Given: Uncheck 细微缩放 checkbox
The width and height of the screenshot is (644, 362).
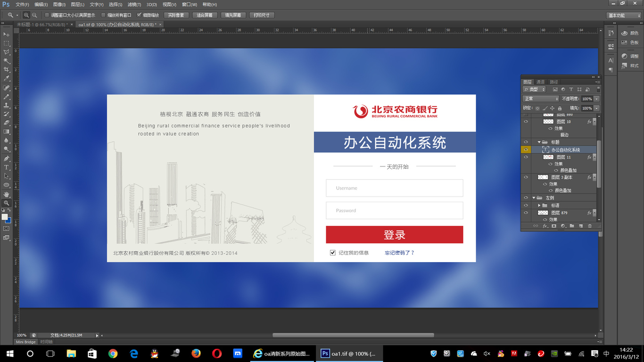Looking at the screenshot, I should (x=139, y=15).
